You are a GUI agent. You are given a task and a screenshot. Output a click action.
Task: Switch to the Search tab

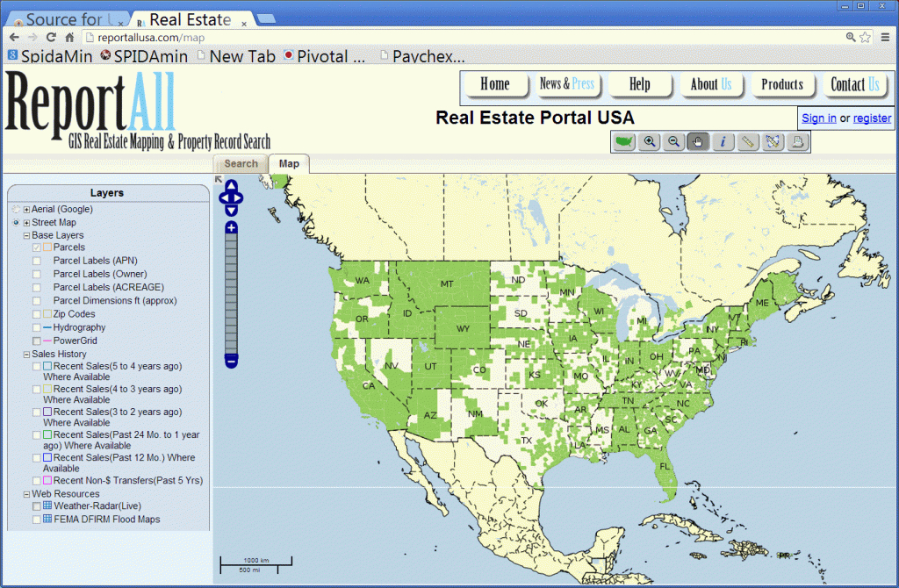[241, 164]
